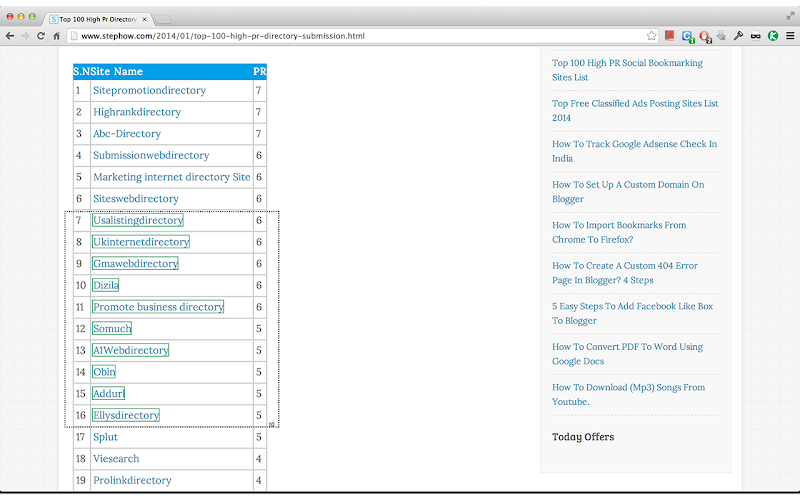Open Ukinternetdirectory link
Image resolution: width=800 pixels, height=500 pixels.
click(x=141, y=242)
